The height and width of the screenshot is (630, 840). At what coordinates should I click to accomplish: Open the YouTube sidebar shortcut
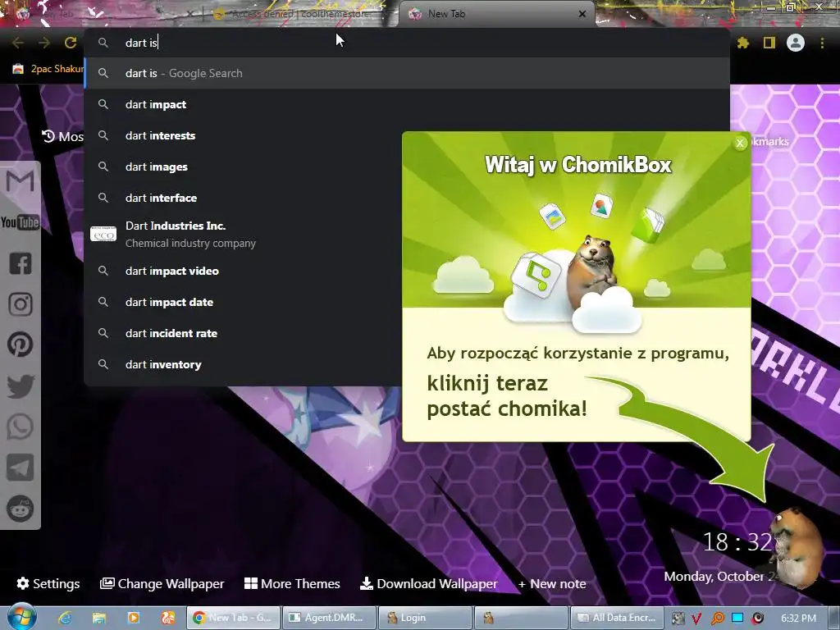tap(21, 221)
